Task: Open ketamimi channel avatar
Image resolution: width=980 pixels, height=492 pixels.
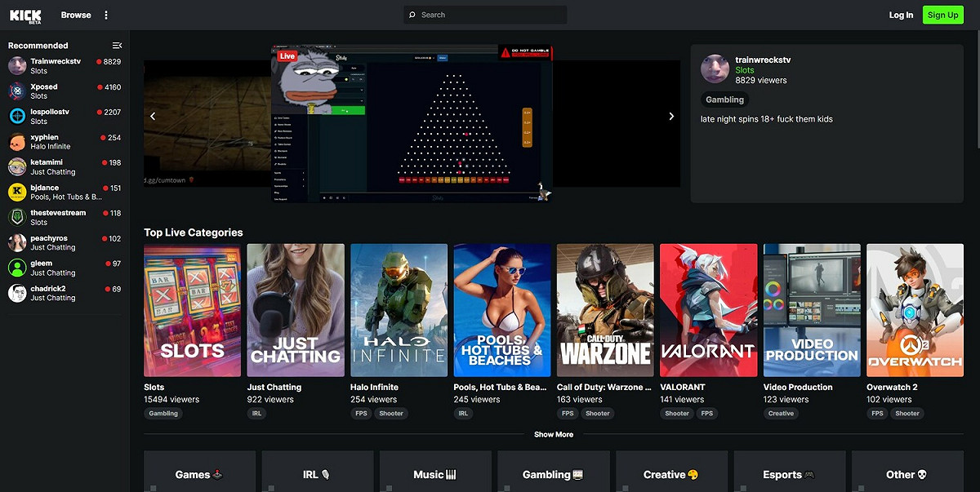Action: pyautogui.click(x=17, y=167)
